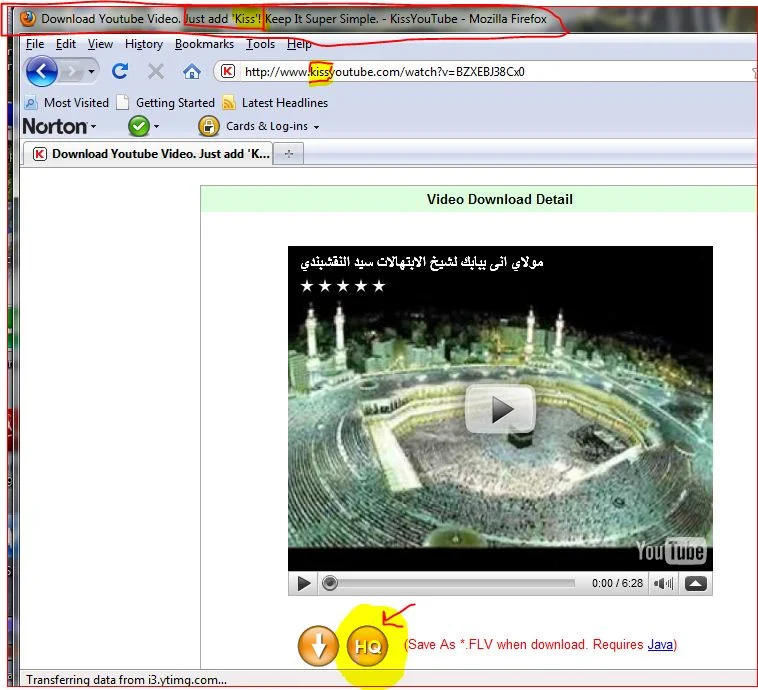Open the Latest Headlines bookmark
Viewport: 758px width, 690px height.
(284, 102)
